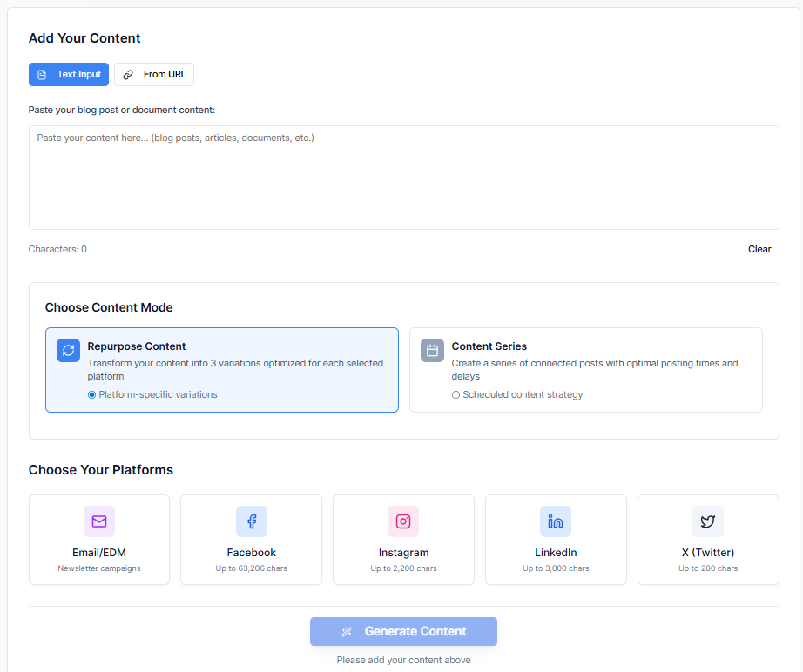The width and height of the screenshot is (803, 672).
Task: Click 'Up to 63,206 chars' text
Action: [x=252, y=568]
